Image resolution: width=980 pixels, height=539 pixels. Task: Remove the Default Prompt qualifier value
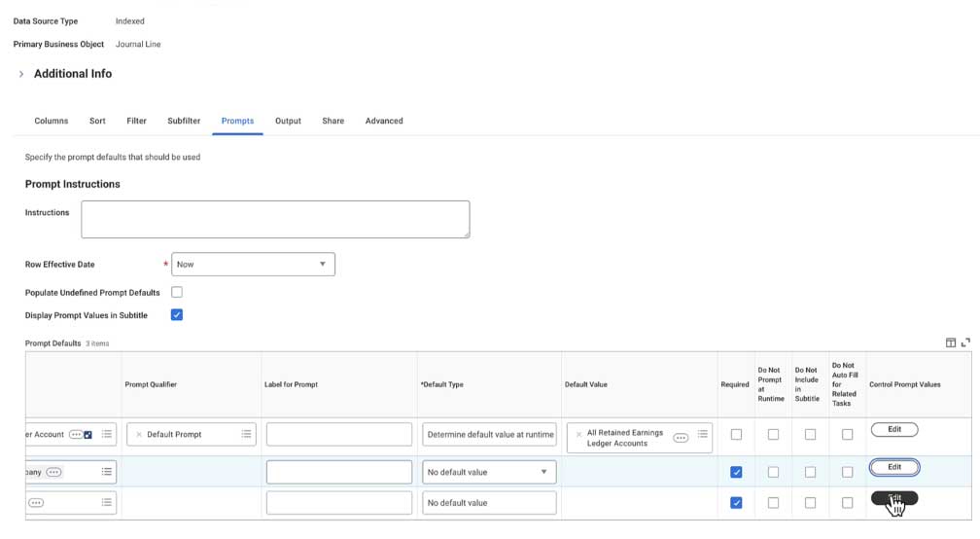pos(138,434)
